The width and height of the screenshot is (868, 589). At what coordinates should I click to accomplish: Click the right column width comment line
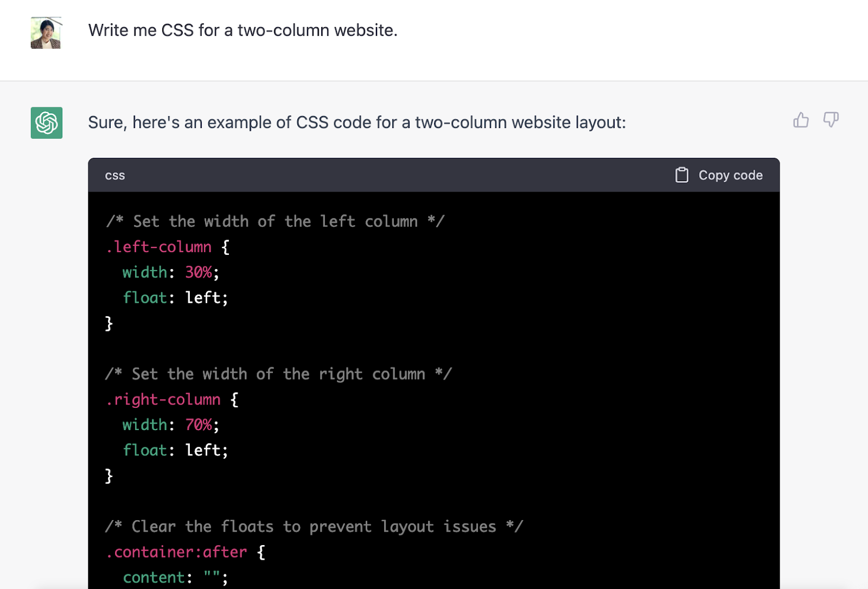coord(278,374)
